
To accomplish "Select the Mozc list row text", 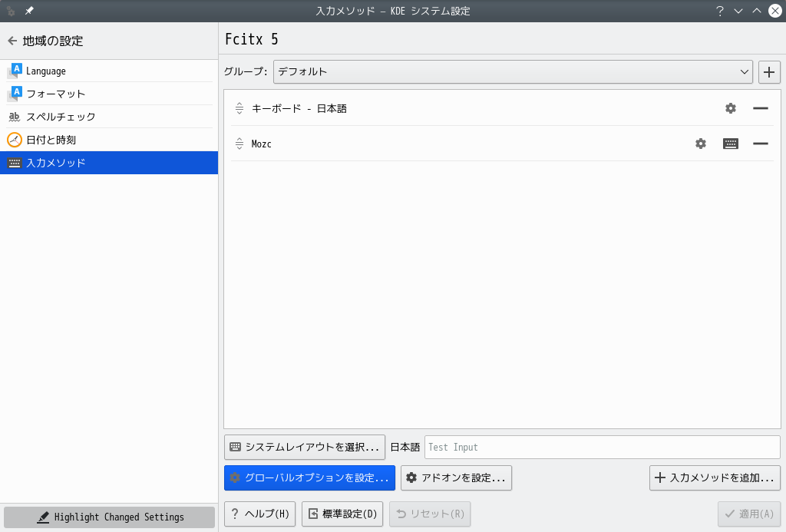I will [x=262, y=144].
